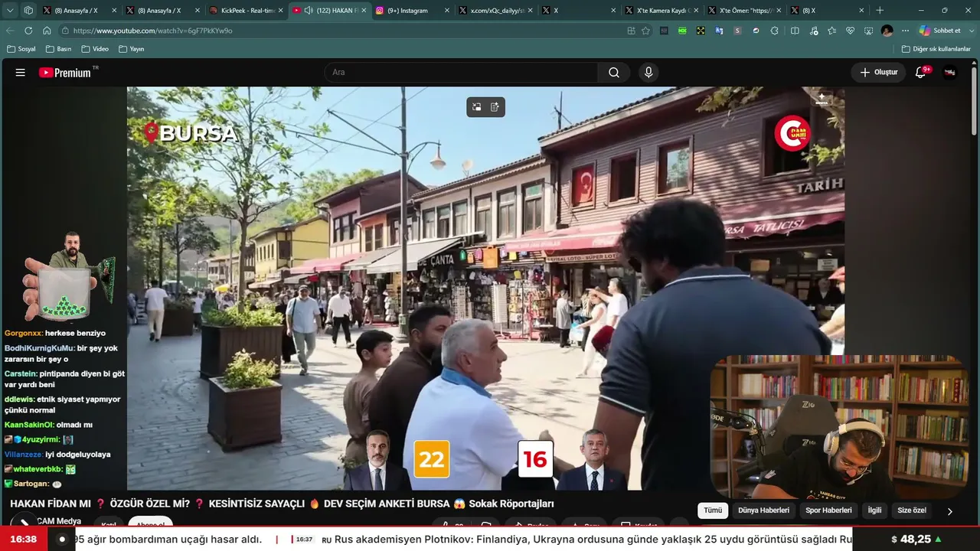This screenshot has width=980, height=551.
Task: Open the Sohbet et Copilot button
Action: pyautogui.click(x=940, y=31)
